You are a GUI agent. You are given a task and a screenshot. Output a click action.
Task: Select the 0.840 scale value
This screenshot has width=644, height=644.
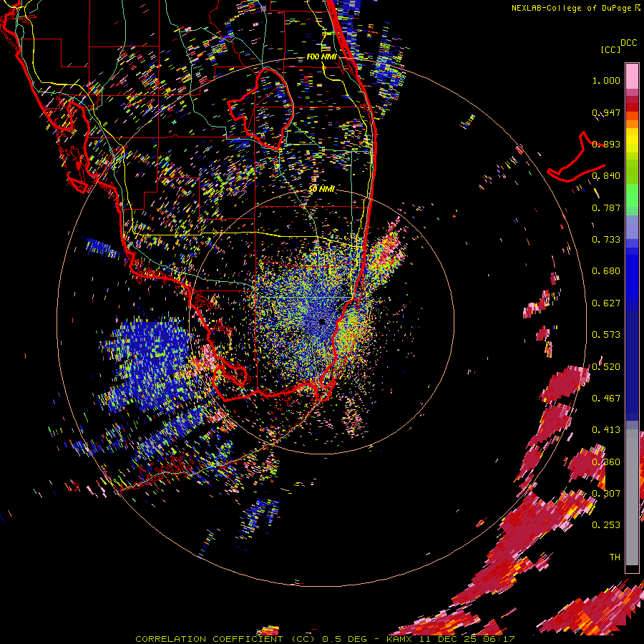(x=606, y=176)
